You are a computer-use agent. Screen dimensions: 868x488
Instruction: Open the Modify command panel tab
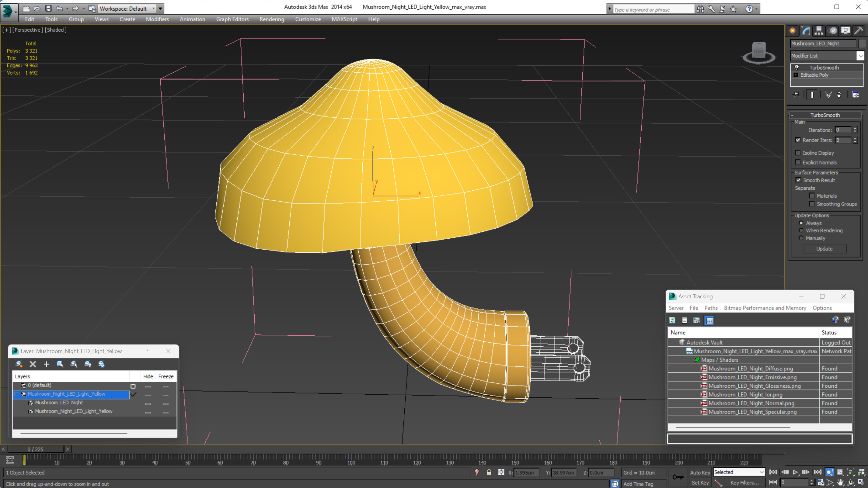tap(806, 31)
